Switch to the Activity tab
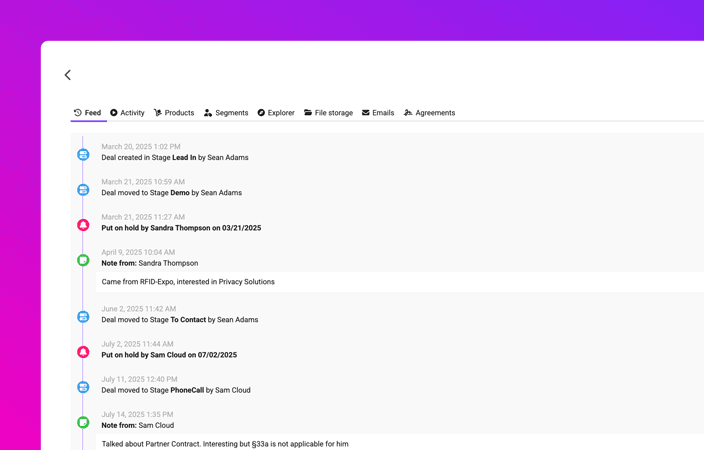Viewport: 704px width, 450px height. [x=128, y=113]
